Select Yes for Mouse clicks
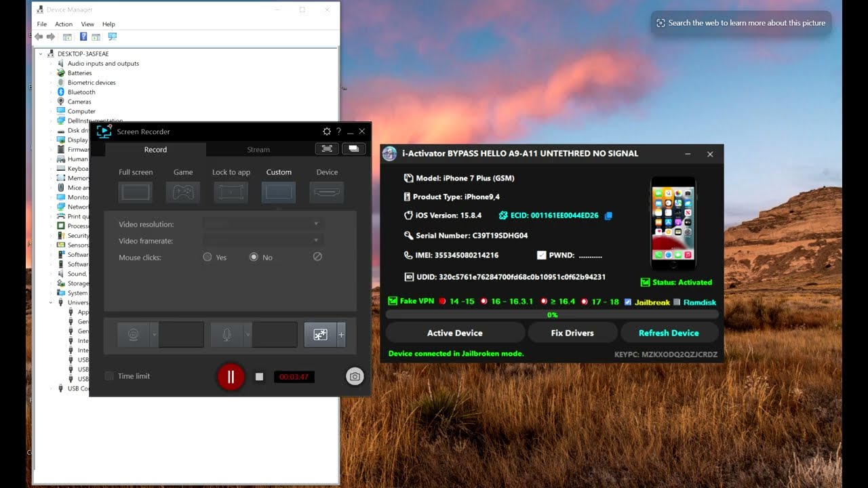The width and height of the screenshot is (868, 488). (208, 257)
